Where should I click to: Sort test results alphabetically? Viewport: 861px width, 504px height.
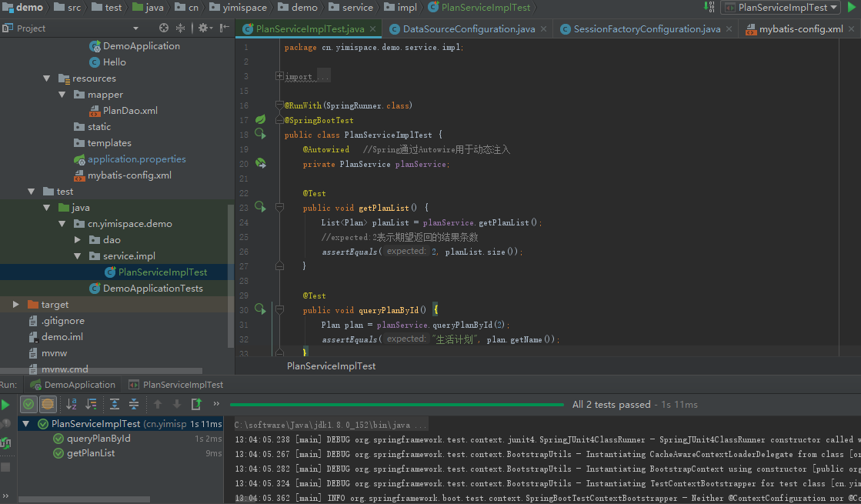(x=72, y=405)
